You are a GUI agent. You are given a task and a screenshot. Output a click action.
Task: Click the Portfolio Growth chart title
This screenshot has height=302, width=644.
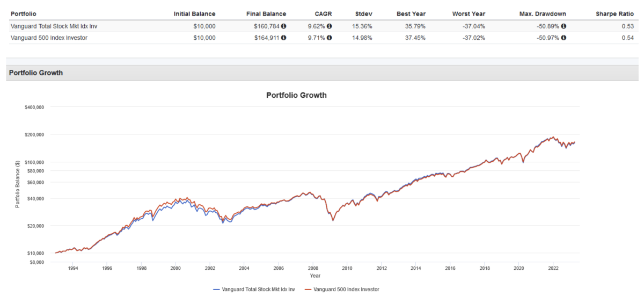click(x=296, y=95)
